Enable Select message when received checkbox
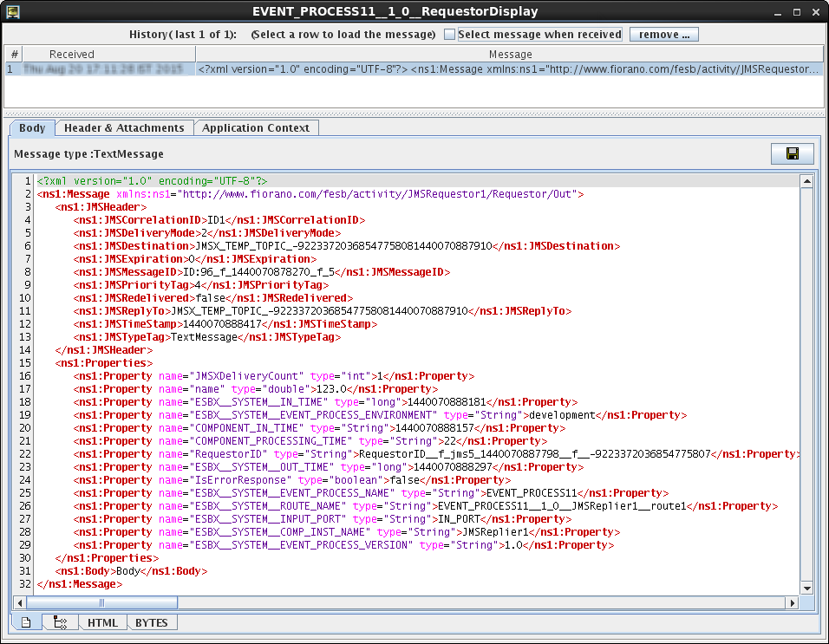Screen dimensions: 829x644 click(449, 35)
